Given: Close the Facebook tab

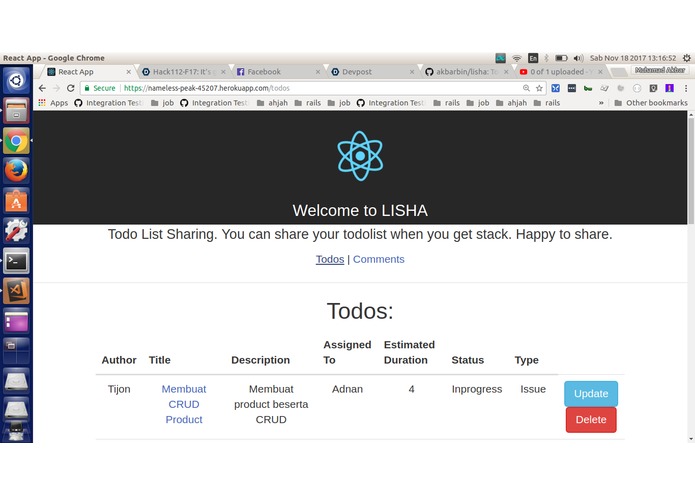Looking at the screenshot, I should click(x=318, y=72).
